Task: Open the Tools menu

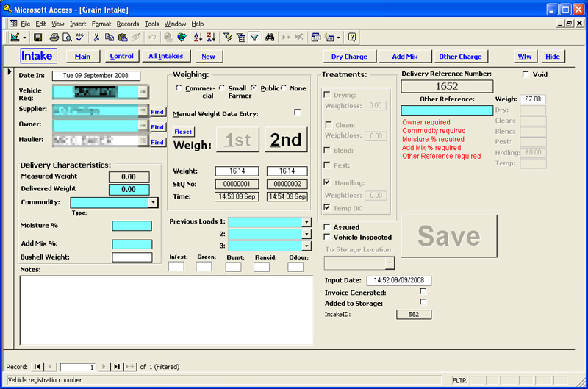Action: 151,24
